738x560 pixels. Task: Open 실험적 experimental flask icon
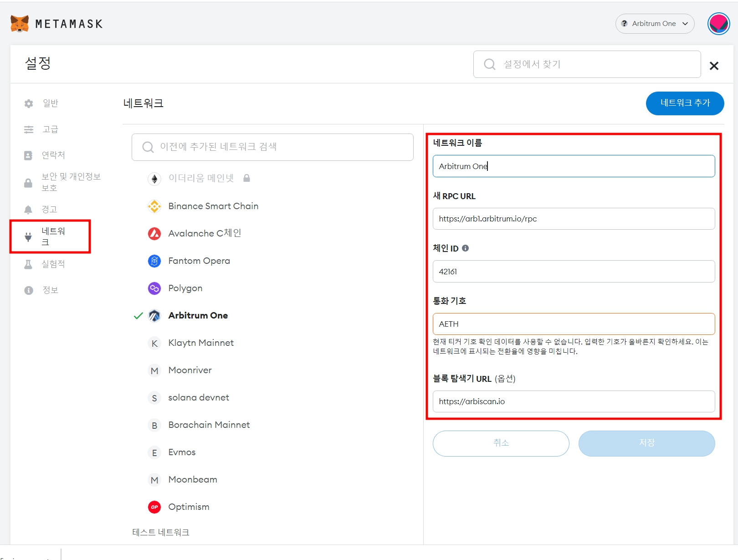(x=28, y=264)
